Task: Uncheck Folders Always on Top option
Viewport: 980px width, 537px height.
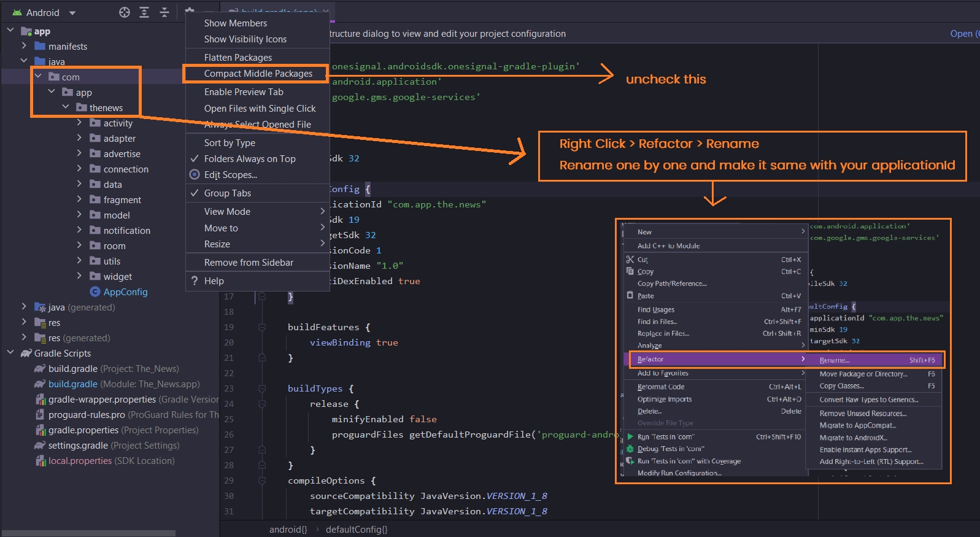Action: pyautogui.click(x=250, y=159)
